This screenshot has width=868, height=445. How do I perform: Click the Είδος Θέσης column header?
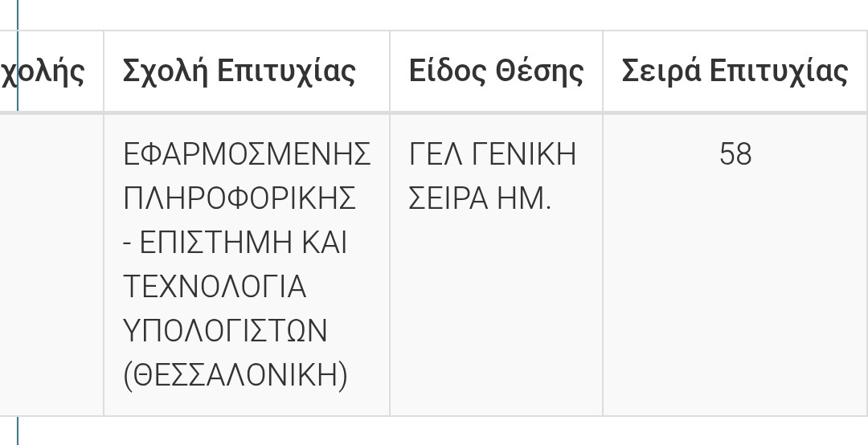[x=496, y=71]
